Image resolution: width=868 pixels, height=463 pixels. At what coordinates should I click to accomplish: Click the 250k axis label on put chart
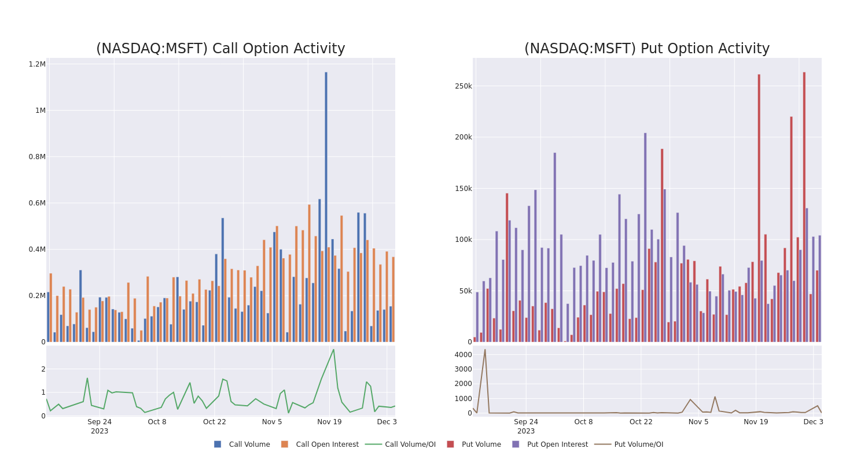464,86
